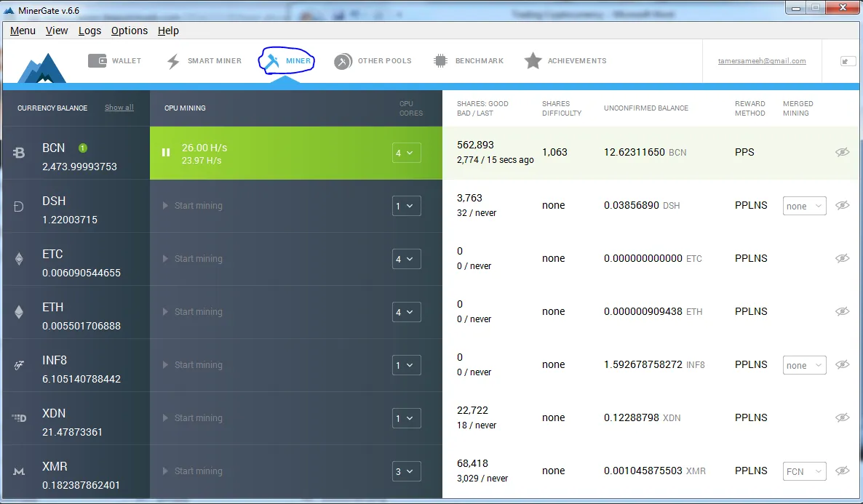Click PPS reward method for BCN
The height and width of the screenshot is (504, 863).
744,153
